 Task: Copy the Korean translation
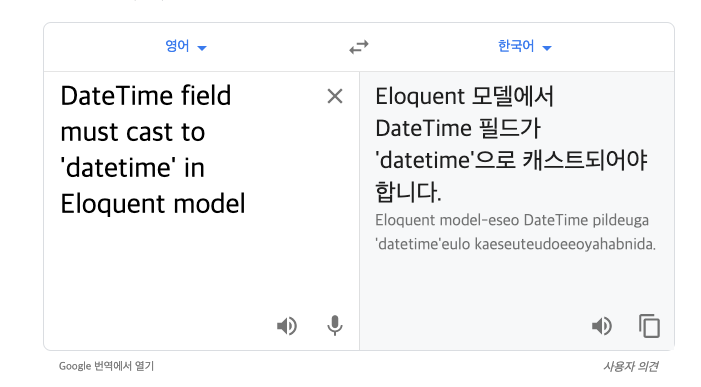coord(649,326)
